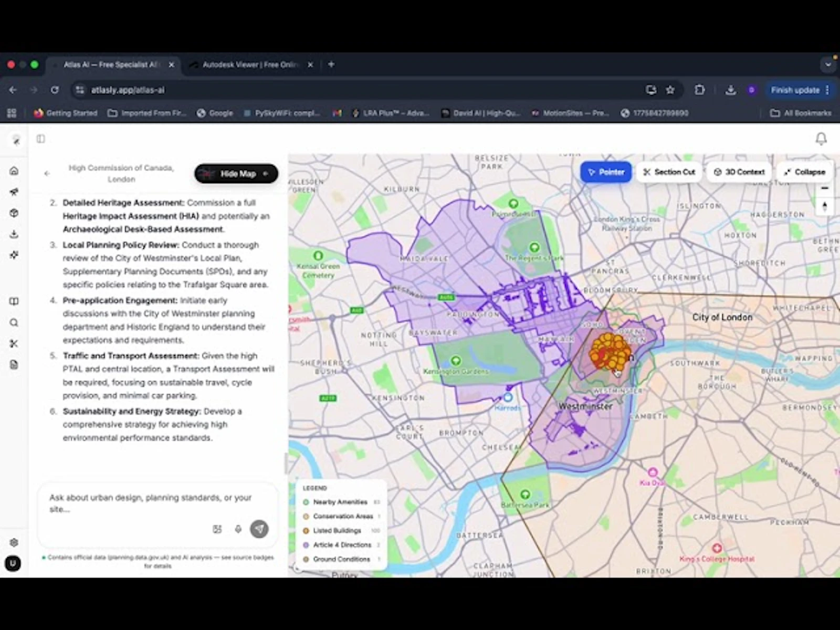Screen dimensions: 840x630
Task: Click the download tray icon in left sidebar
Action: 14,234
